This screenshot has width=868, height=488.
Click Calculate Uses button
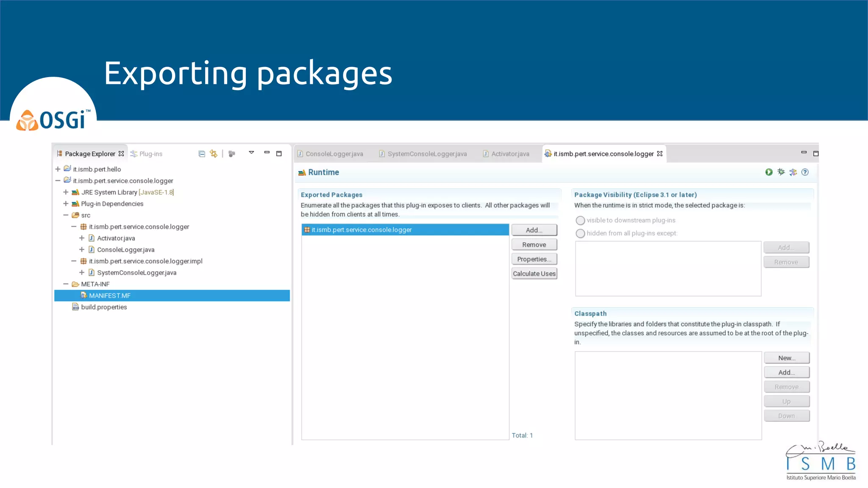tap(534, 274)
